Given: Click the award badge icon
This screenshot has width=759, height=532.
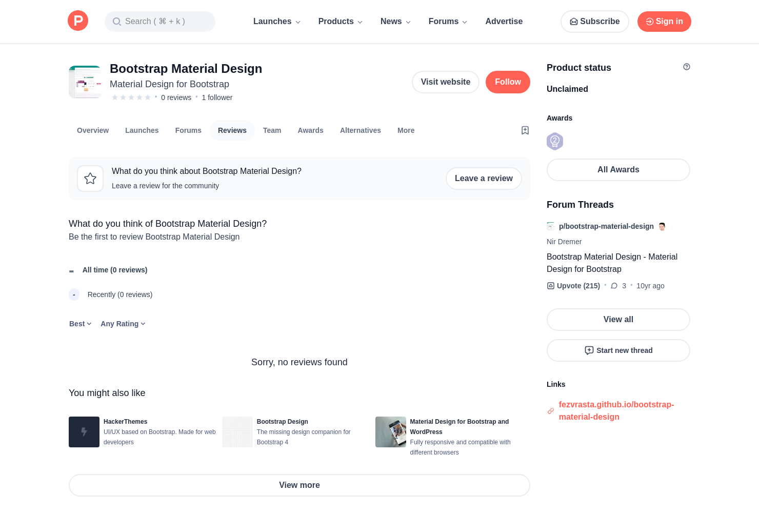Looking at the screenshot, I should click(555, 141).
